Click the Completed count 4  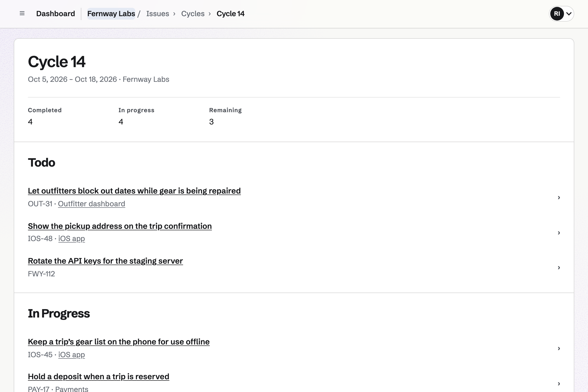pos(30,122)
